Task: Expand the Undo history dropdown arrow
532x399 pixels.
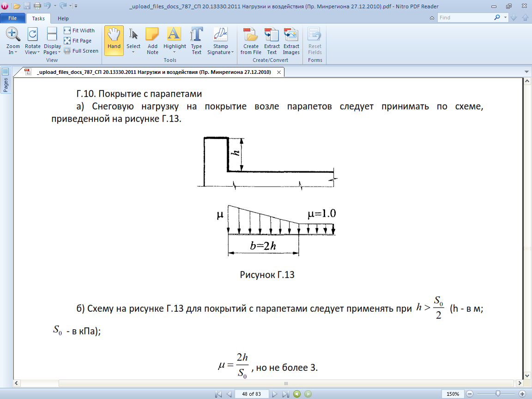Action: click(x=55, y=6)
